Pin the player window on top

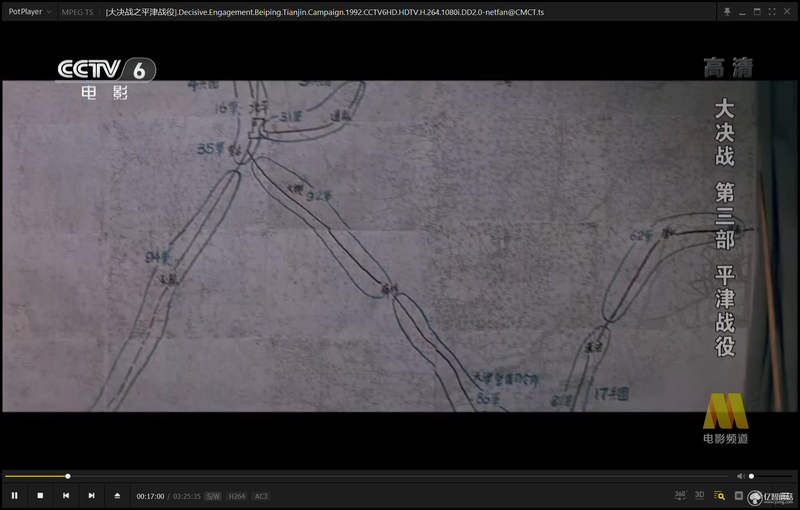pyautogui.click(x=727, y=12)
